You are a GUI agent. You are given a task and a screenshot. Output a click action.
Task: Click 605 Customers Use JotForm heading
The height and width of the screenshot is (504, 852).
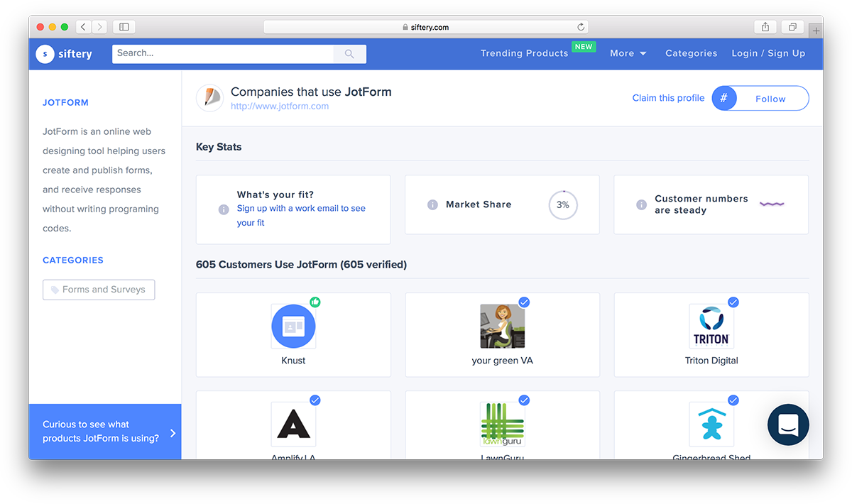(x=301, y=265)
